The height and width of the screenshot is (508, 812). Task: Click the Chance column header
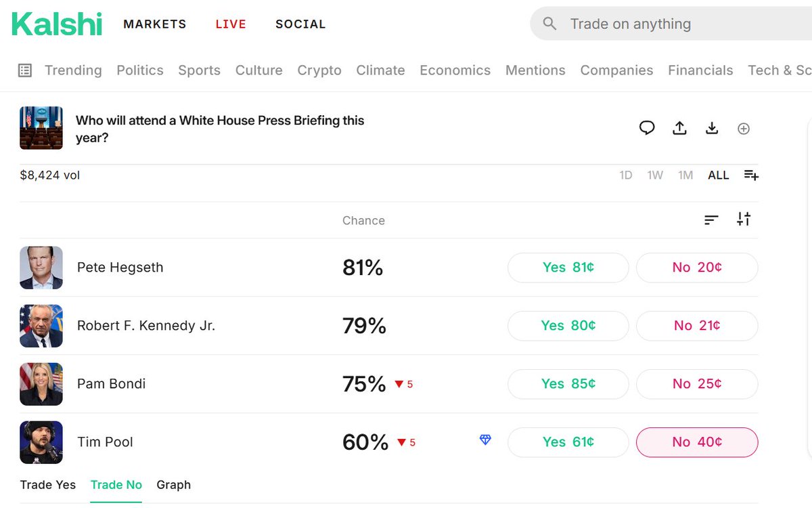[x=364, y=221]
